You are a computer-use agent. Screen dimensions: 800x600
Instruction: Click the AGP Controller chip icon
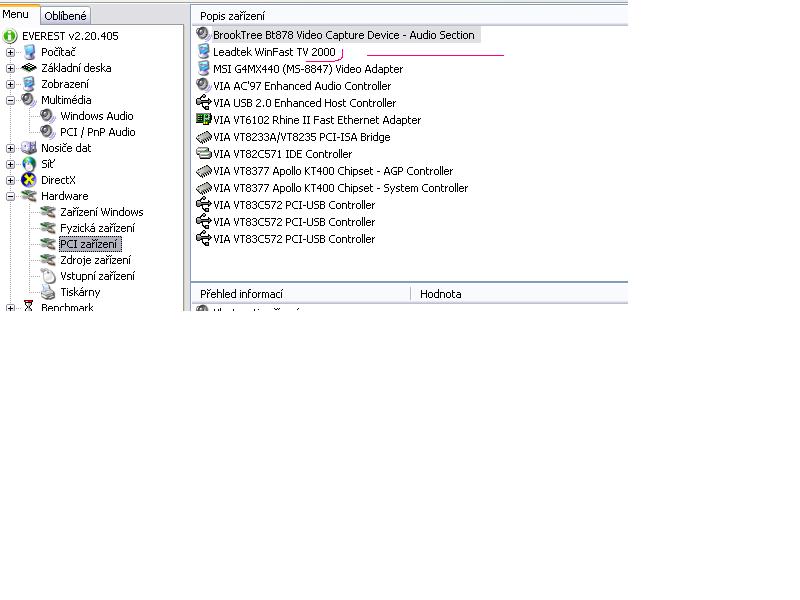[204, 171]
